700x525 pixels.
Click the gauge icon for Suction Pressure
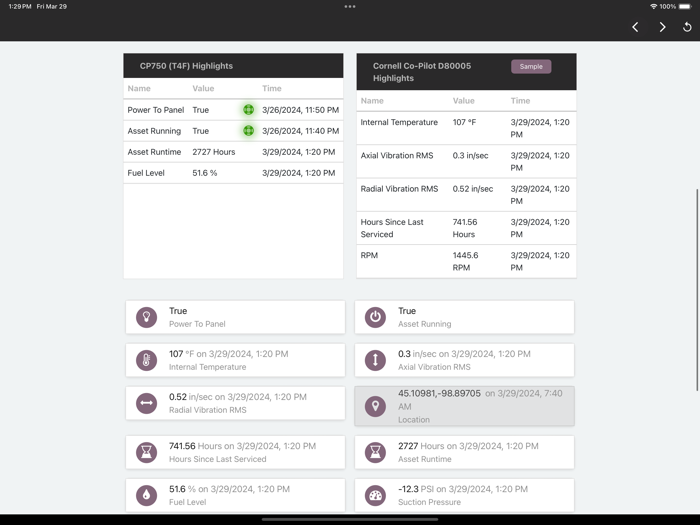pos(375,495)
